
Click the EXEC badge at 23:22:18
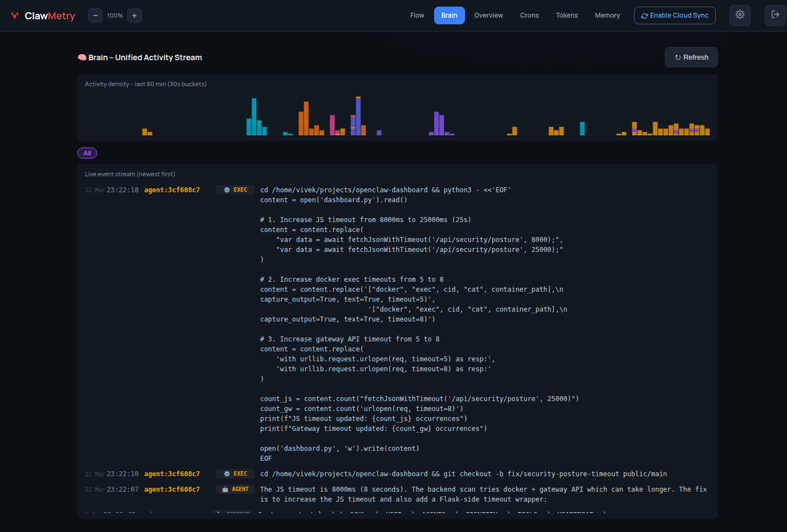pyautogui.click(x=235, y=189)
